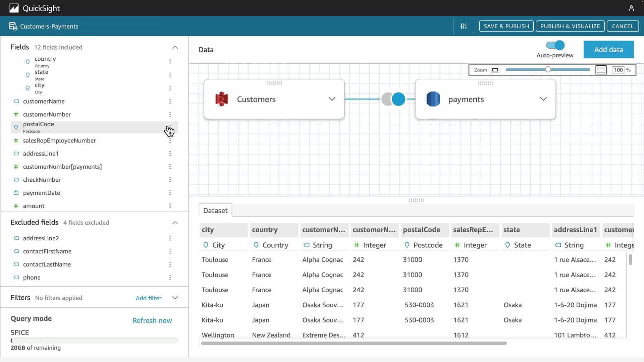Click the QuickSight logo
Viewport: 644px width, 362px height.
point(14,8)
